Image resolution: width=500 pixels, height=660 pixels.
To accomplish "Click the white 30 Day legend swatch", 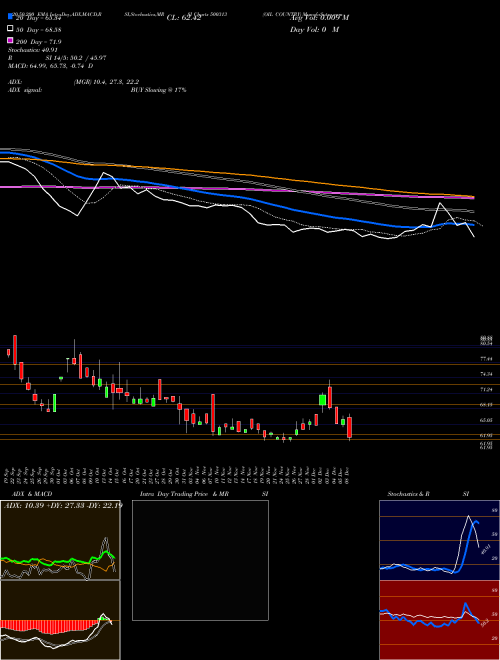I will coord(11,29).
